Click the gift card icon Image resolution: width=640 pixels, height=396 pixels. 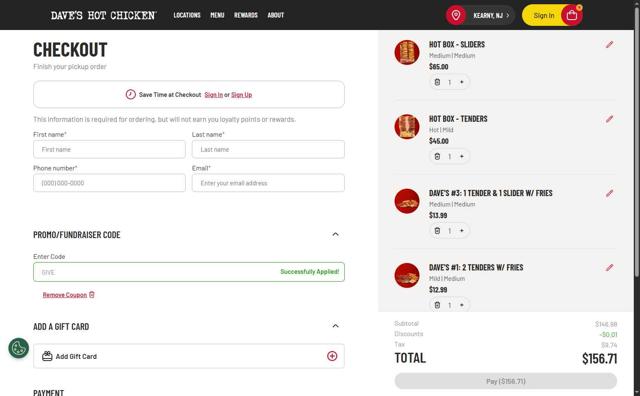47,356
